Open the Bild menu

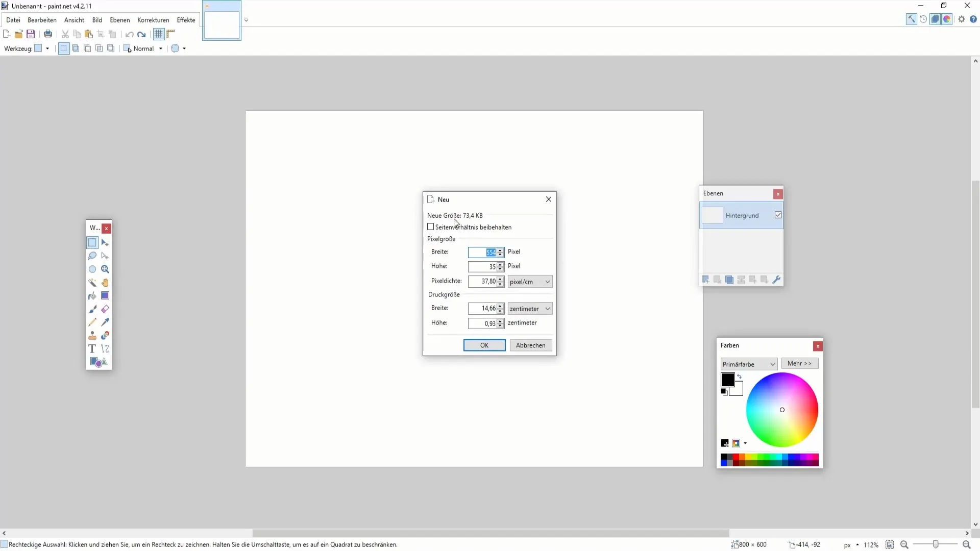[x=97, y=19]
